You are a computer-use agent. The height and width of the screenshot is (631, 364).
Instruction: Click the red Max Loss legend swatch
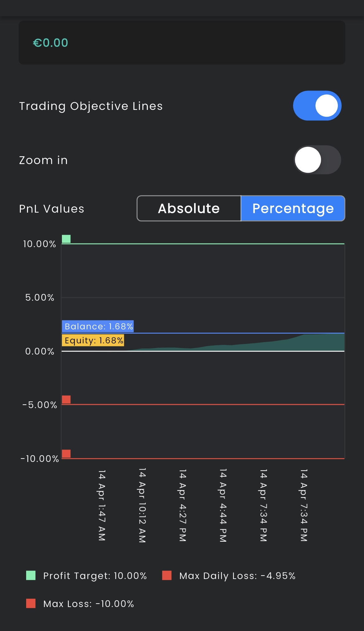tap(31, 603)
